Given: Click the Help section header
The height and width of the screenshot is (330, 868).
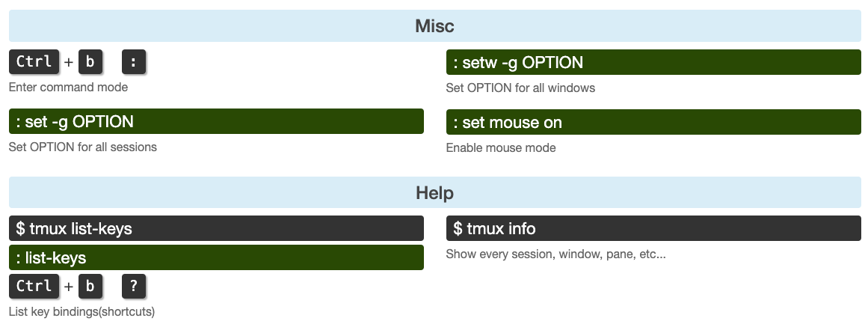Looking at the screenshot, I should click(x=434, y=193).
